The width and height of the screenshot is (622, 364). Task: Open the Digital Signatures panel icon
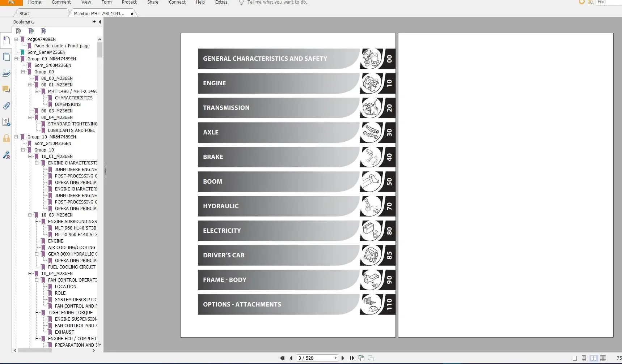(x=7, y=122)
